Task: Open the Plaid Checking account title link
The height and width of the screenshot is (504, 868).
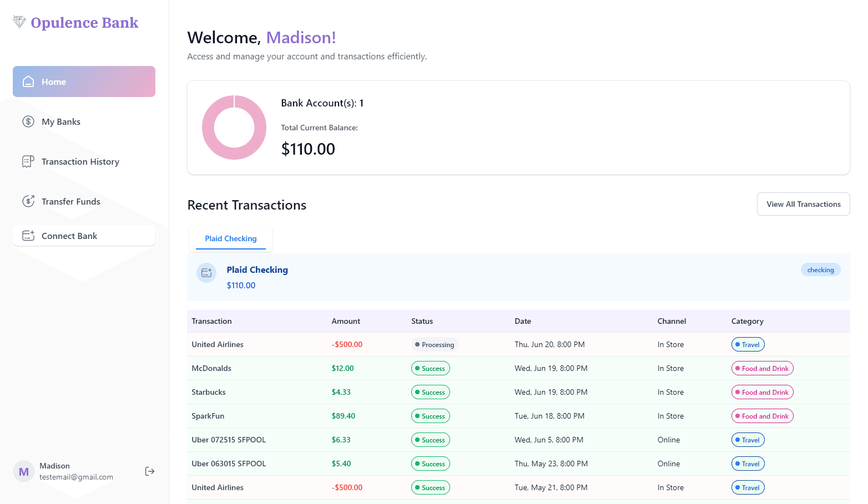Action: (x=257, y=270)
